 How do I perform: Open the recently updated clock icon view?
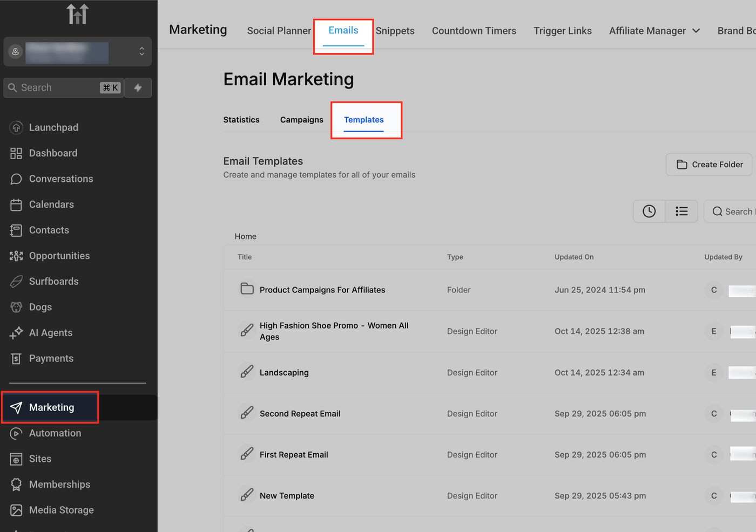(649, 212)
